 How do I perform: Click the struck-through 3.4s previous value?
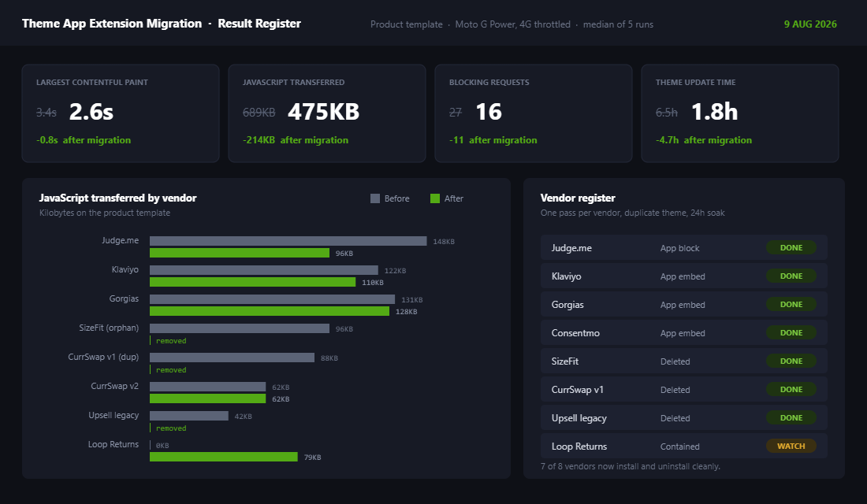coord(47,113)
